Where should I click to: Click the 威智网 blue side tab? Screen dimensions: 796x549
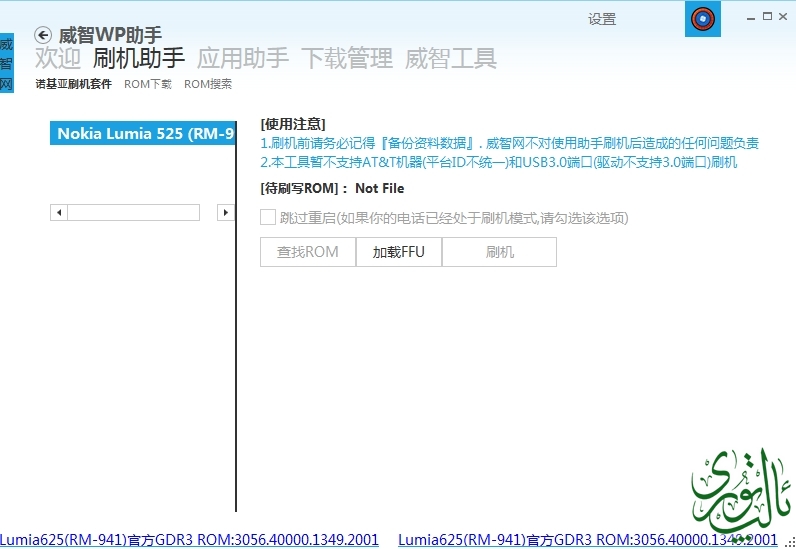7,63
